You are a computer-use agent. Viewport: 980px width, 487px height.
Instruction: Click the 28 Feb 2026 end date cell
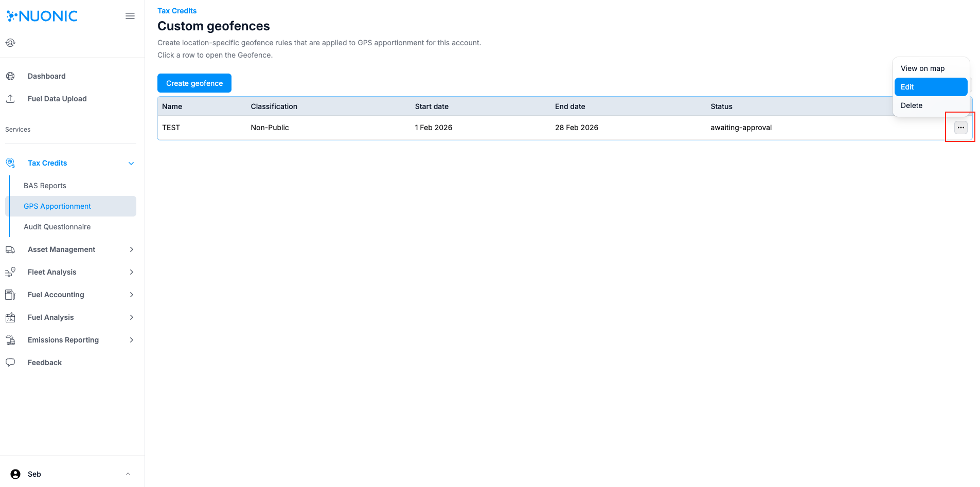(577, 128)
